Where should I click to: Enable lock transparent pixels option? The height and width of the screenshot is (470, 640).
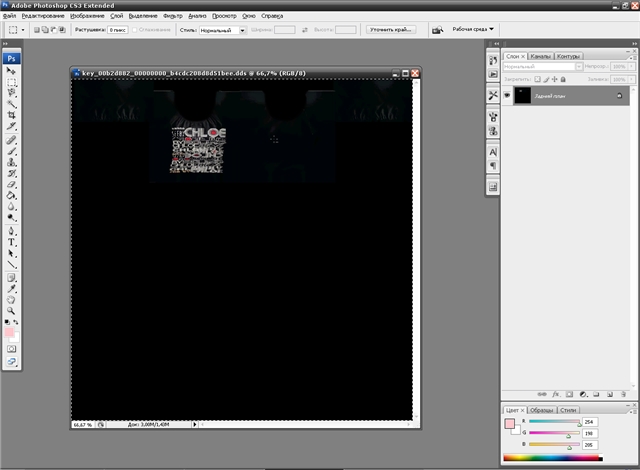click(536, 78)
